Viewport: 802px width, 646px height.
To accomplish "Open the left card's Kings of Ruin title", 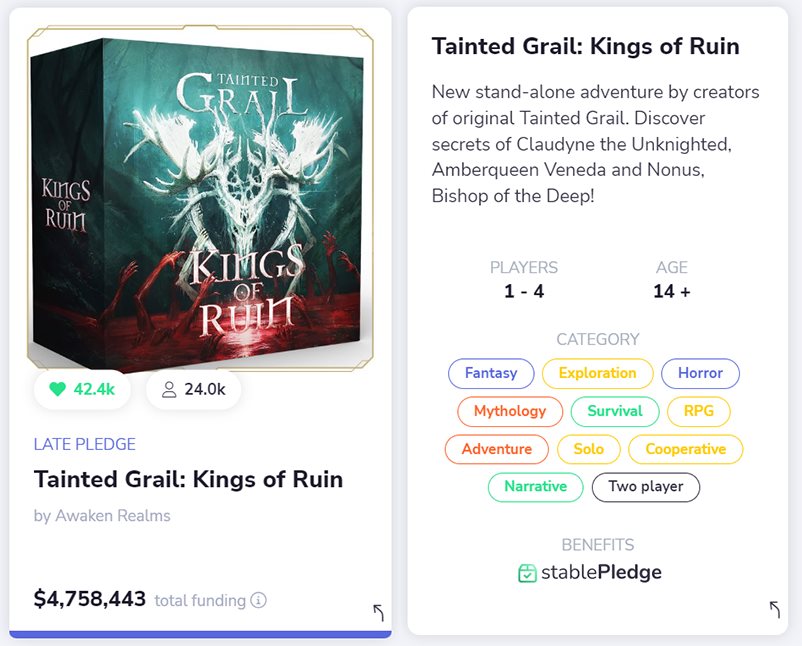I will tap(188, 480).
